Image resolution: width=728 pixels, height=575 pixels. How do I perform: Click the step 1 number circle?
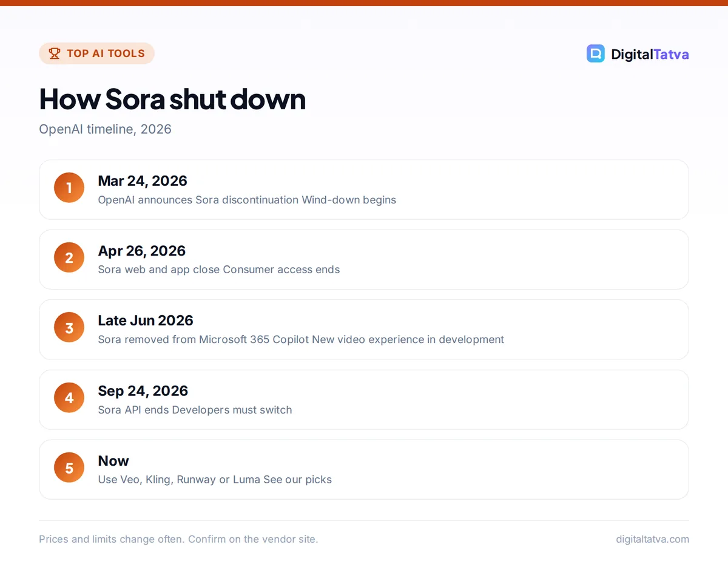point(69,188)
